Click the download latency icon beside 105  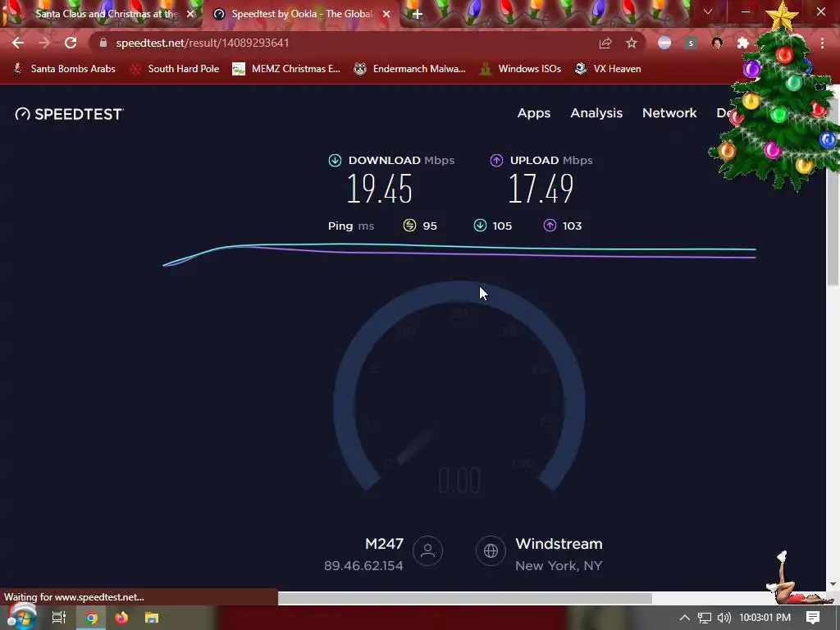[x=480, y=226]
